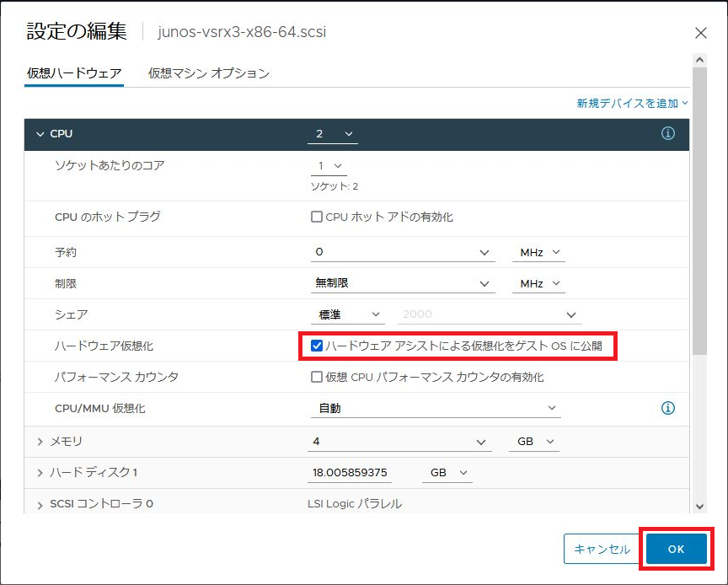The image size is (728, 585).
Task: Select the 仮想ハードウェア tab
Action: [x=74, y=73]
